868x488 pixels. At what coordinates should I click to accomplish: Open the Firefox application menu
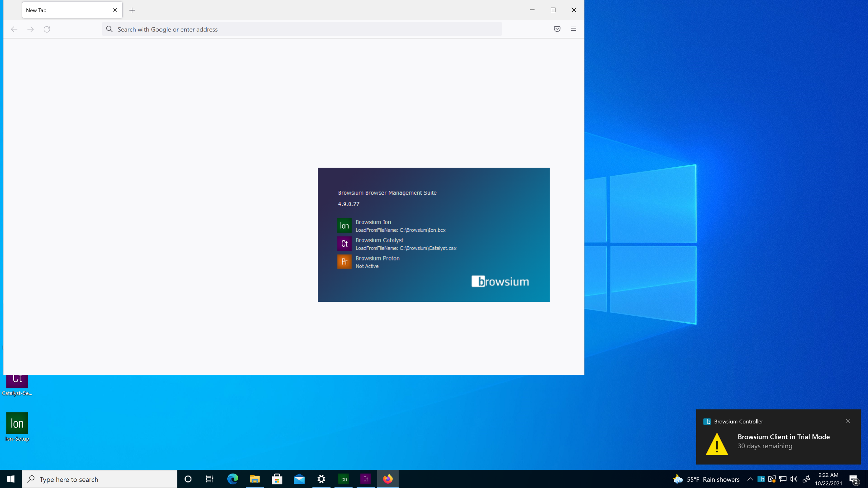[x=573, y=29]
